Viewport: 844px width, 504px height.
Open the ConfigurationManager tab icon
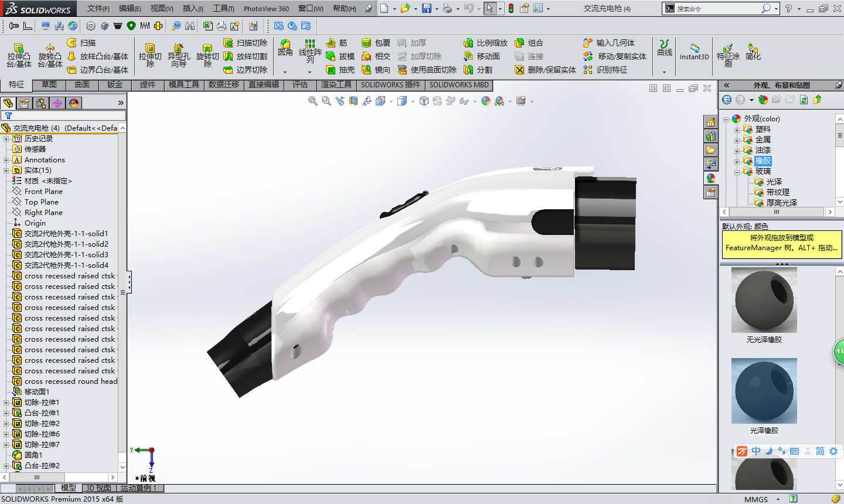tap(41, 103)
